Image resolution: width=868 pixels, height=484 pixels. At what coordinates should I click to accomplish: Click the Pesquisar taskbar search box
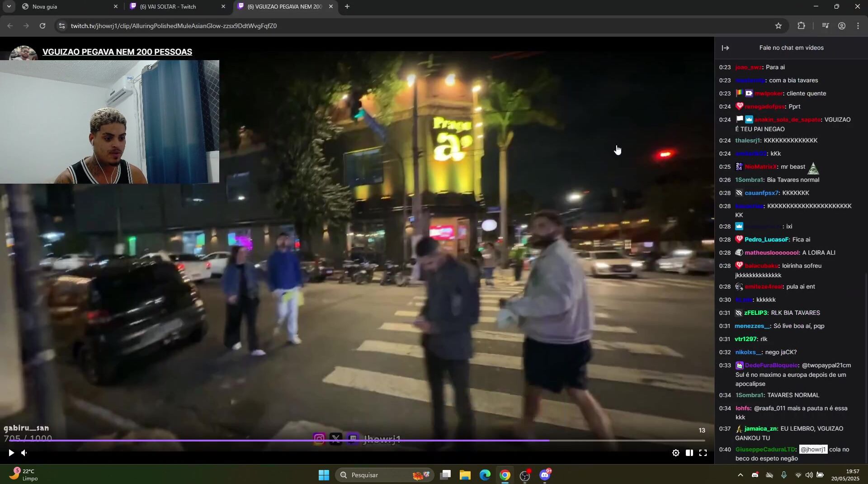point(385,475)
